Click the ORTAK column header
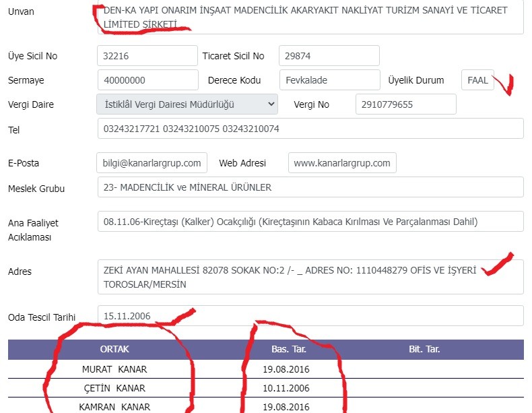This screenshot has width=532, height=413. [114, 349]
